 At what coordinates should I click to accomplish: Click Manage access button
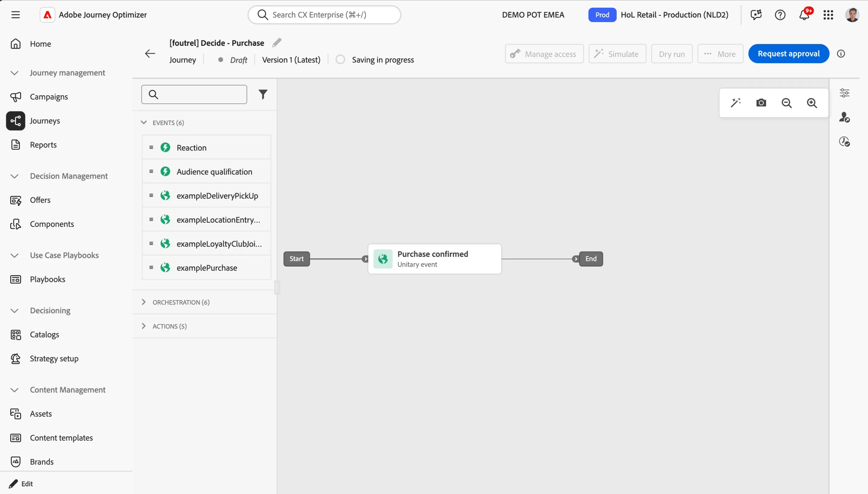[544, 54]
